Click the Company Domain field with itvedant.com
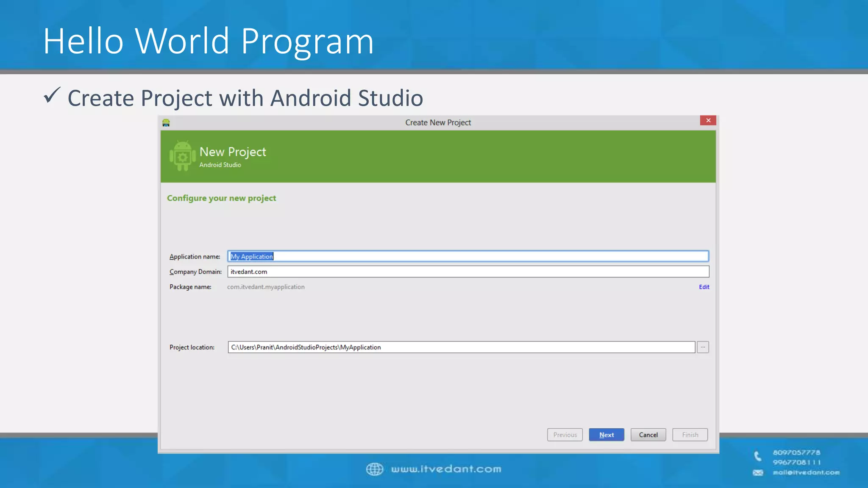The height and width of the screenshot is (488, 868). click(x=468, y=272)
